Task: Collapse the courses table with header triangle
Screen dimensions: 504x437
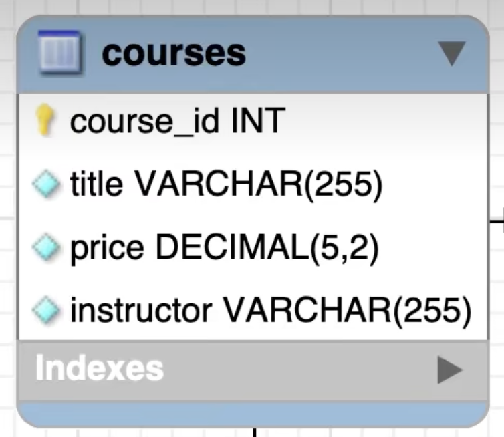Action: click(453, 53)
